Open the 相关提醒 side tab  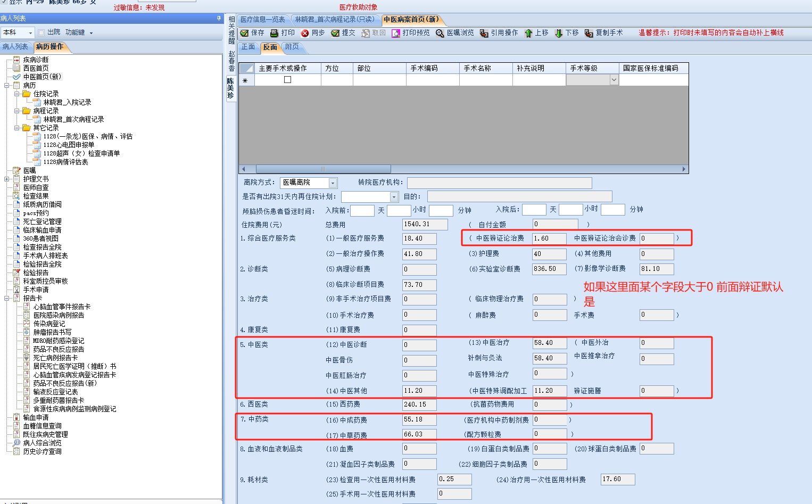[231, 30]
